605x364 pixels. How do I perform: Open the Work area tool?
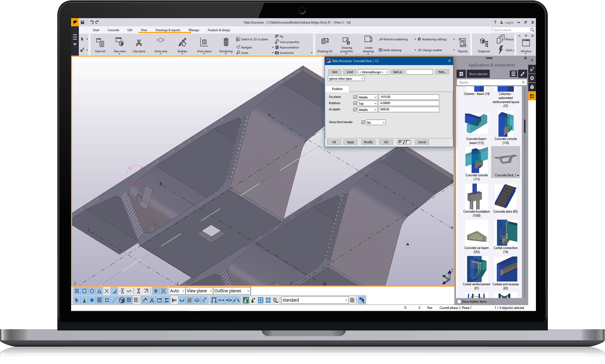(x=161, y=41)
